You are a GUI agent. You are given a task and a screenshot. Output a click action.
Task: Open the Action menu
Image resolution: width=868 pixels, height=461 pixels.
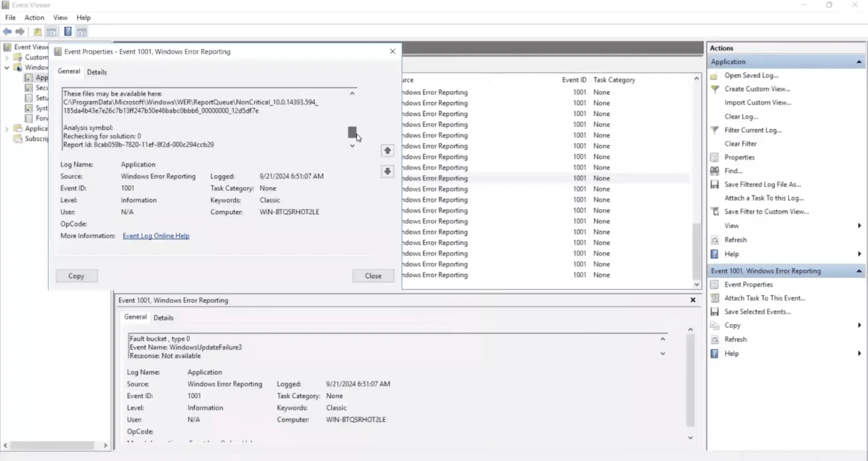point(34,17)
